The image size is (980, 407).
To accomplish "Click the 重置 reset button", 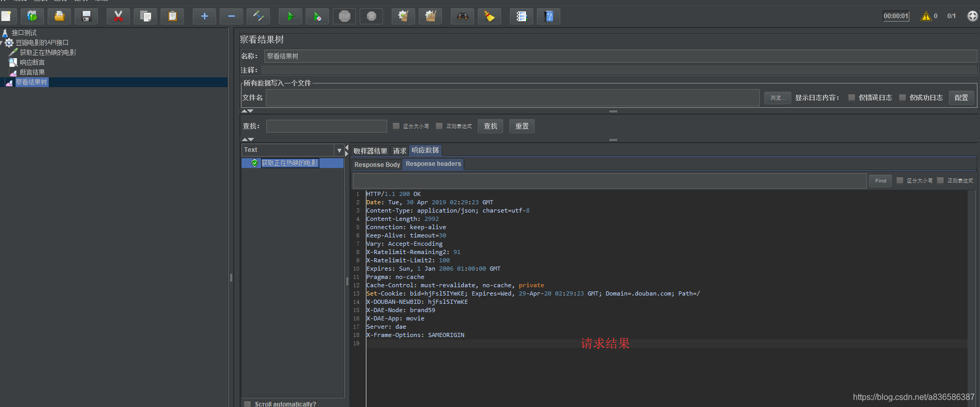I will coord(522,126).
